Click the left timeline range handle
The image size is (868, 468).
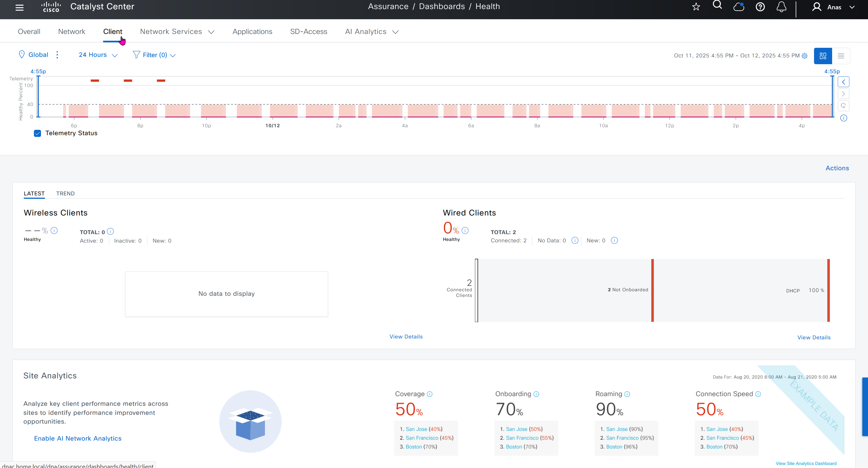[38, 96]
